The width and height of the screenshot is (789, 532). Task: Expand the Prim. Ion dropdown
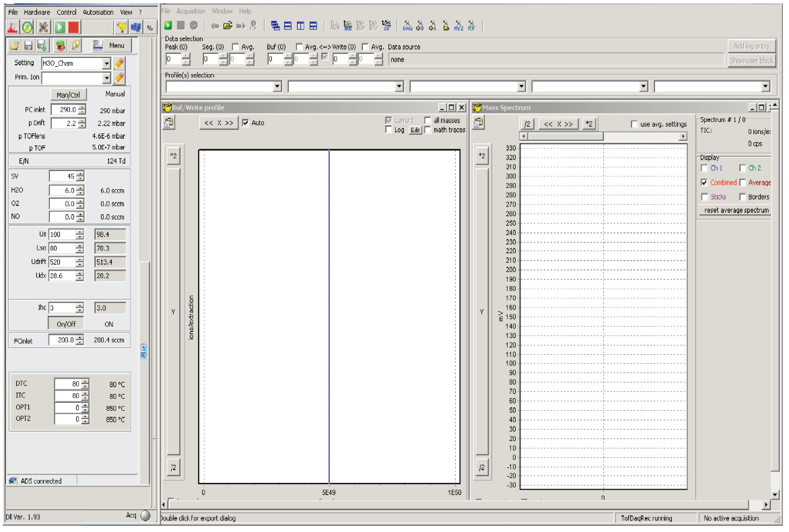pyautogui.click(x=106, y=78)
